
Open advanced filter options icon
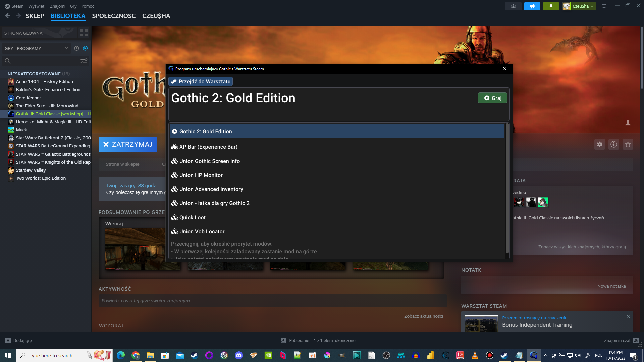tap(84, 61)
